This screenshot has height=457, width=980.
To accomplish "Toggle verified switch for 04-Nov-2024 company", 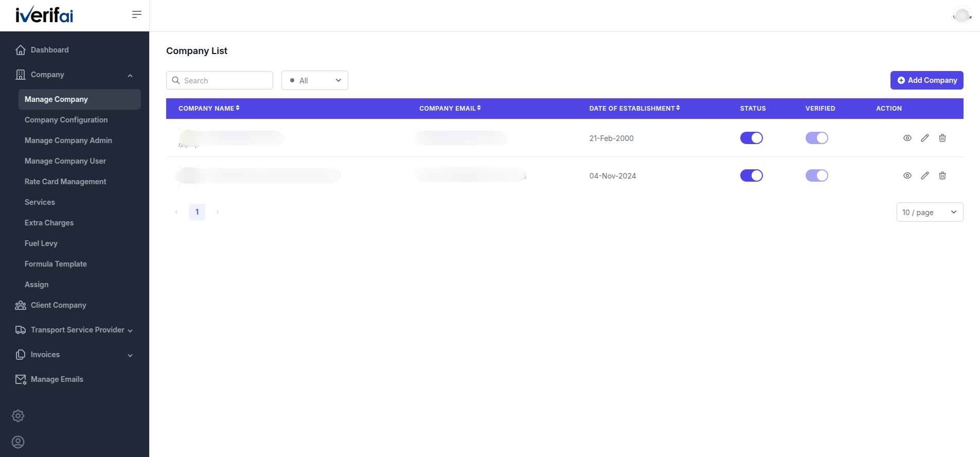I will click(817, 175).
